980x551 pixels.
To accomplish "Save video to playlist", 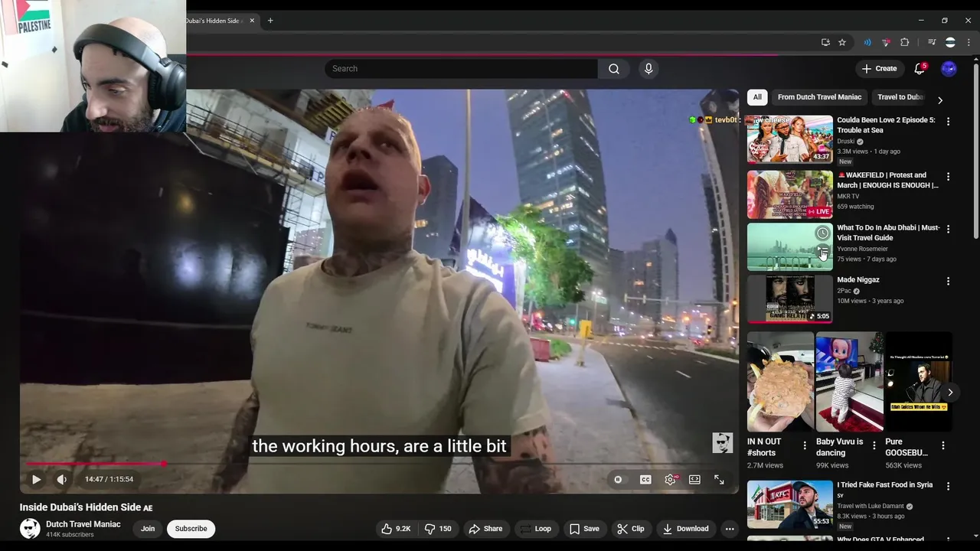I will click(x=584, y=529).
